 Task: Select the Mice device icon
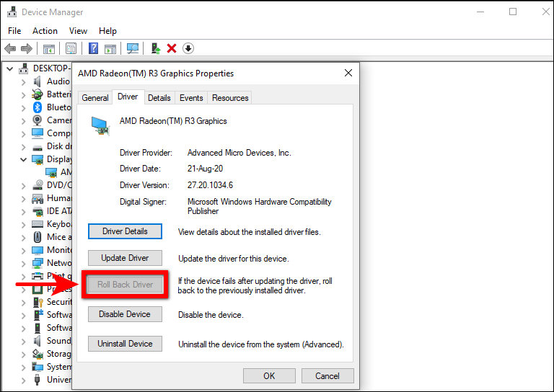[x=37, y=237]
